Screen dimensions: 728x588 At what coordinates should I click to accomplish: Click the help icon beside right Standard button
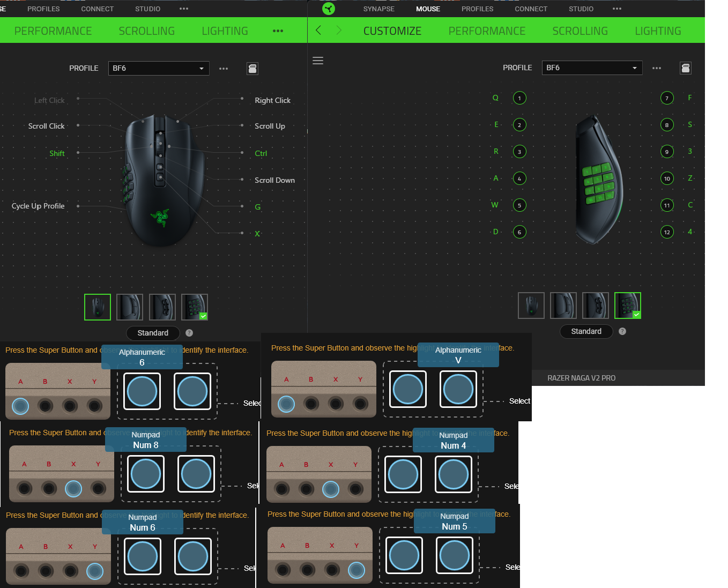click(x=622, y=331)
